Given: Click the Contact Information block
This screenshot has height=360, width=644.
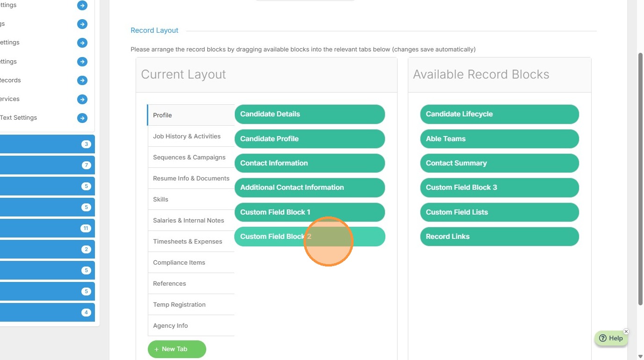Looking at the screenshot, I should [x=310, y=163].
